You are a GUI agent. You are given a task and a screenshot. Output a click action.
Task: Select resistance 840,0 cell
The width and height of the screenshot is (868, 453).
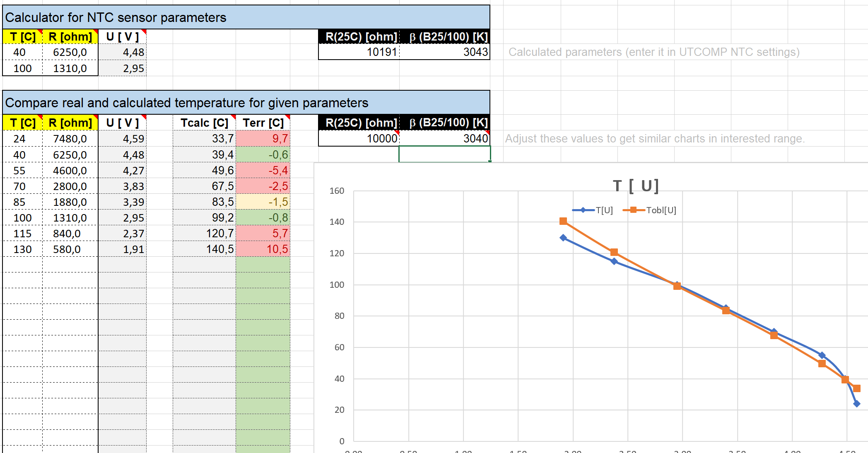[x=70, y=233]
